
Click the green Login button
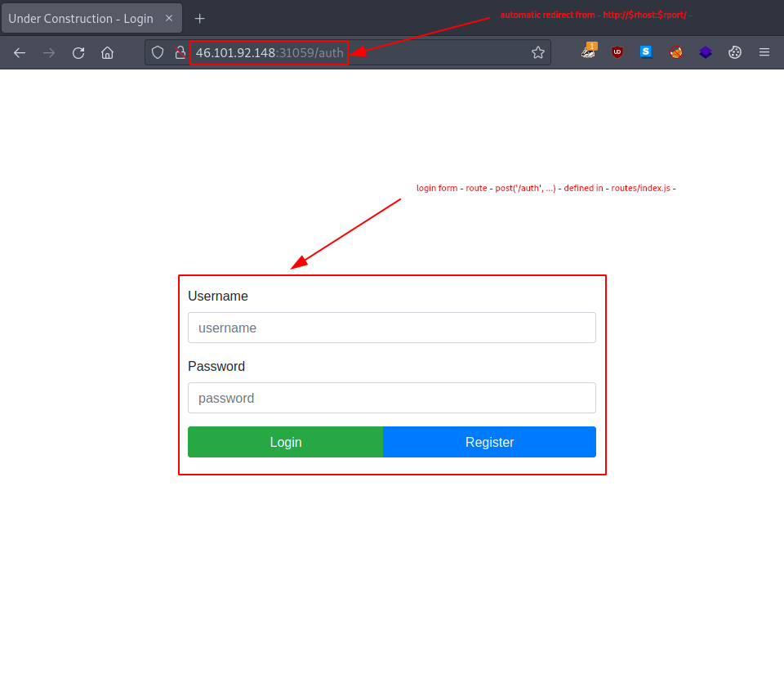point(285,442)
